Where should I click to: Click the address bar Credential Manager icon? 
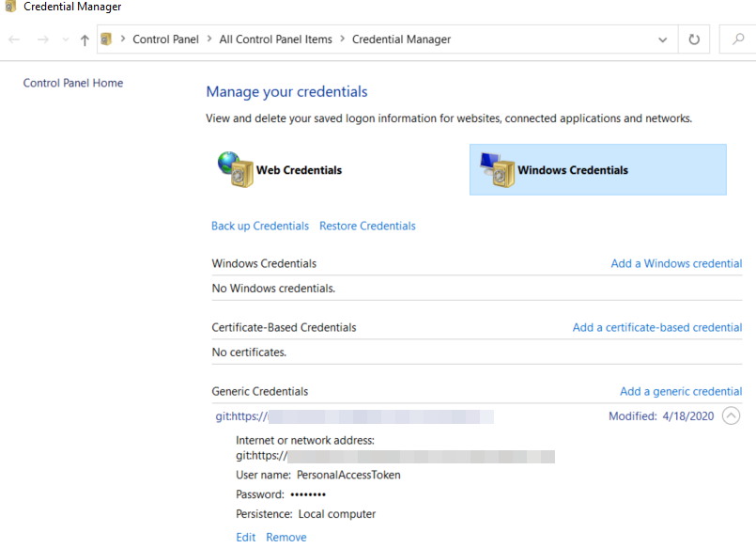coord(106,39)
